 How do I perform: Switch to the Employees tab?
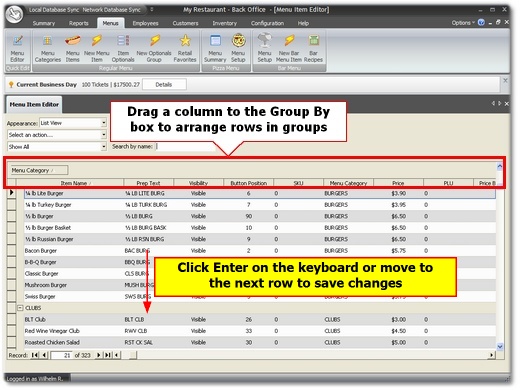pos(145,23)
